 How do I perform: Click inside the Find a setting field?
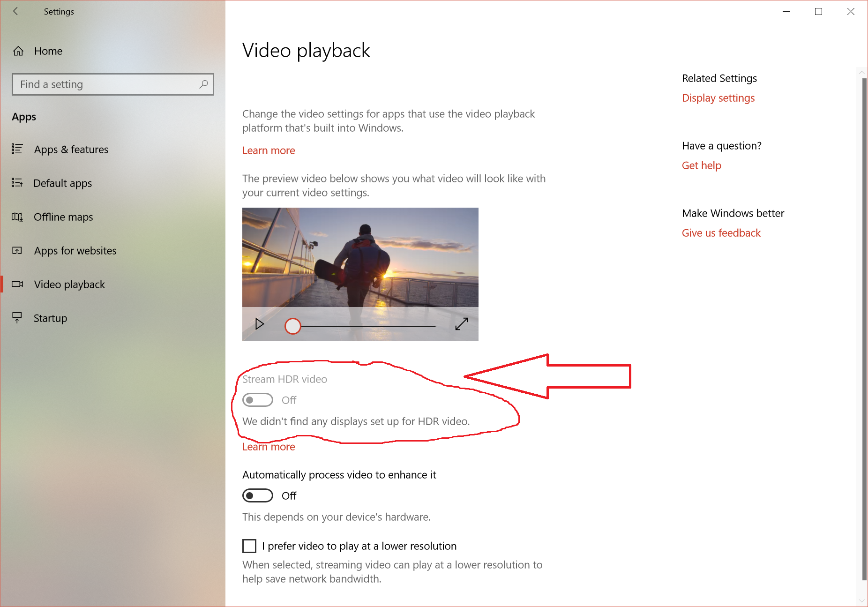(x=94, y=84)
